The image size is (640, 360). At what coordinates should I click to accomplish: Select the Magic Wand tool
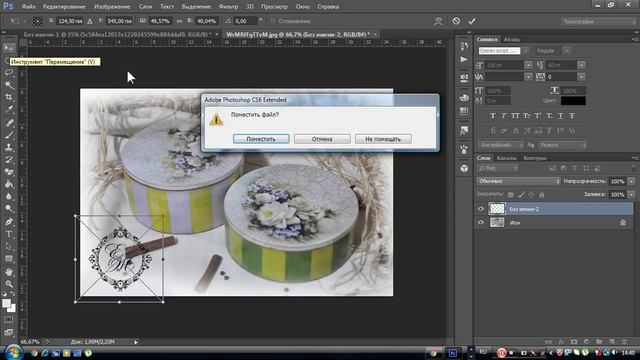[9, 85]
